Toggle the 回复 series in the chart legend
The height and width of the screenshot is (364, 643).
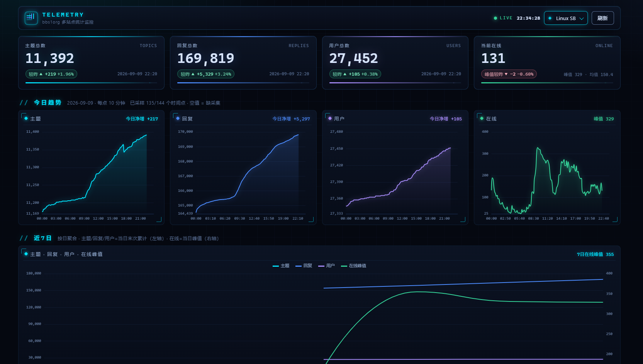point(304,266)
